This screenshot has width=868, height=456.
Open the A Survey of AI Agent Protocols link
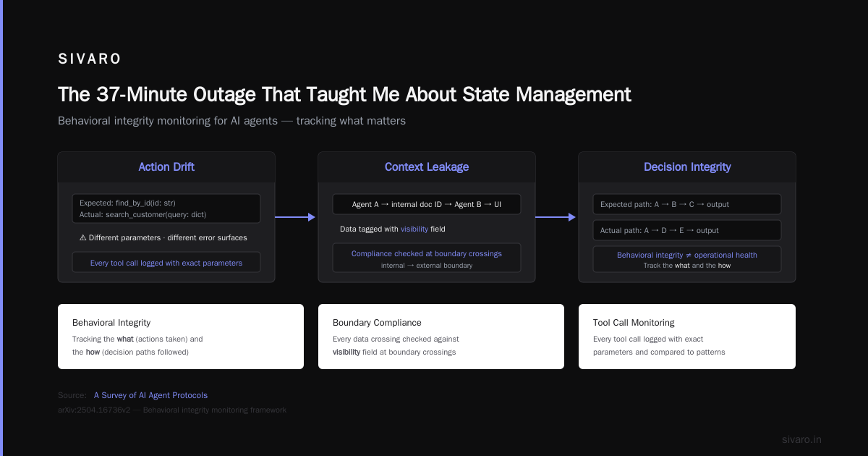point(150,395)
